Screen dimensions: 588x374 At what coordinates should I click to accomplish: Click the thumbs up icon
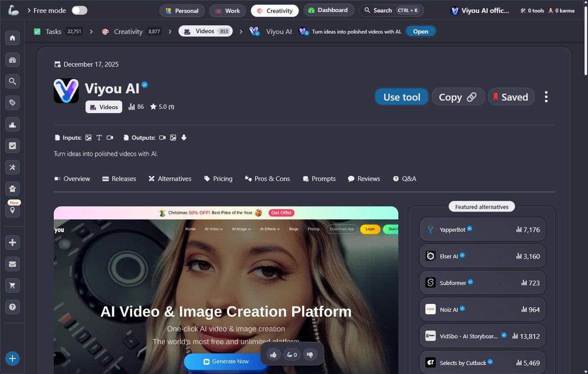(273, 355)
